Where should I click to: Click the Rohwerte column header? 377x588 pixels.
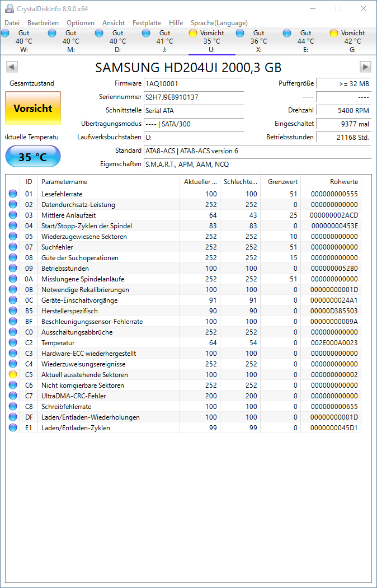331,182
